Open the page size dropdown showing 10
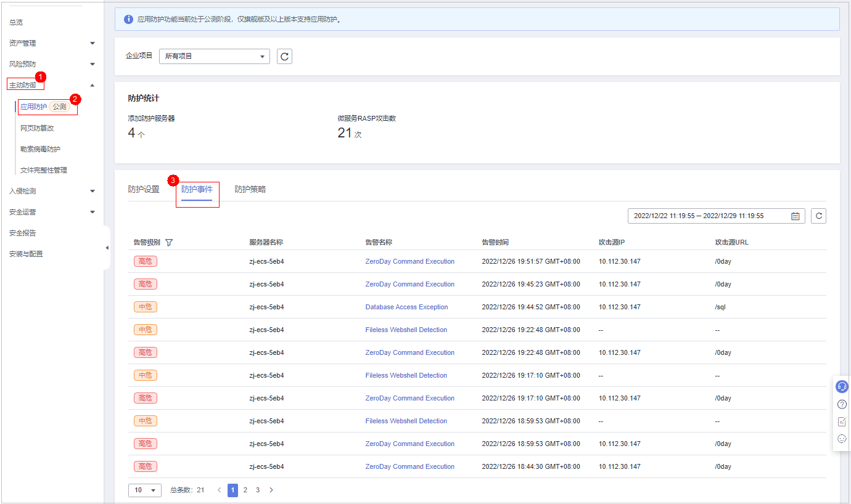This screenshot has height=504, width=851. 145,490
